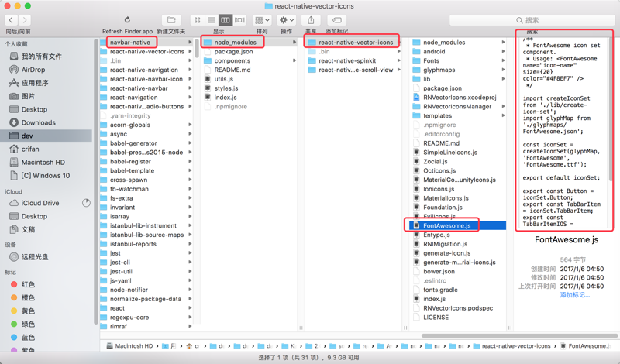Expand the glyphmaps folder arrow
620x364 pixels.
pos(503,70)
